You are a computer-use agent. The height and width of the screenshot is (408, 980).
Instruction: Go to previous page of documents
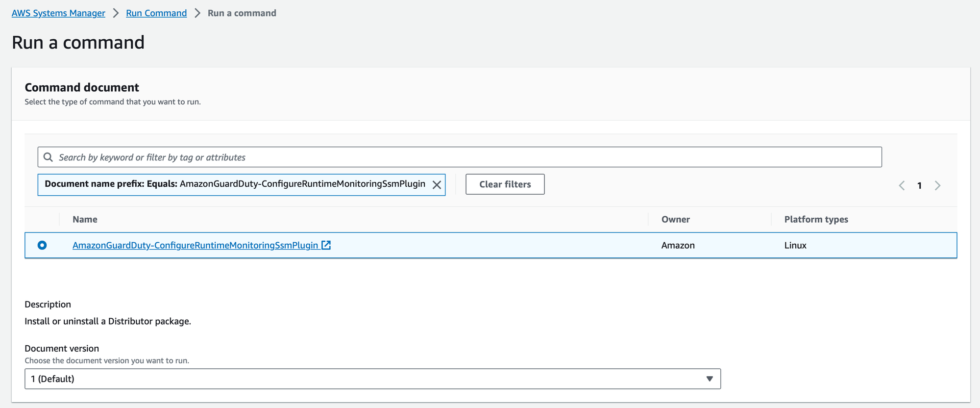pyautogui.click(x=902, y=185)
